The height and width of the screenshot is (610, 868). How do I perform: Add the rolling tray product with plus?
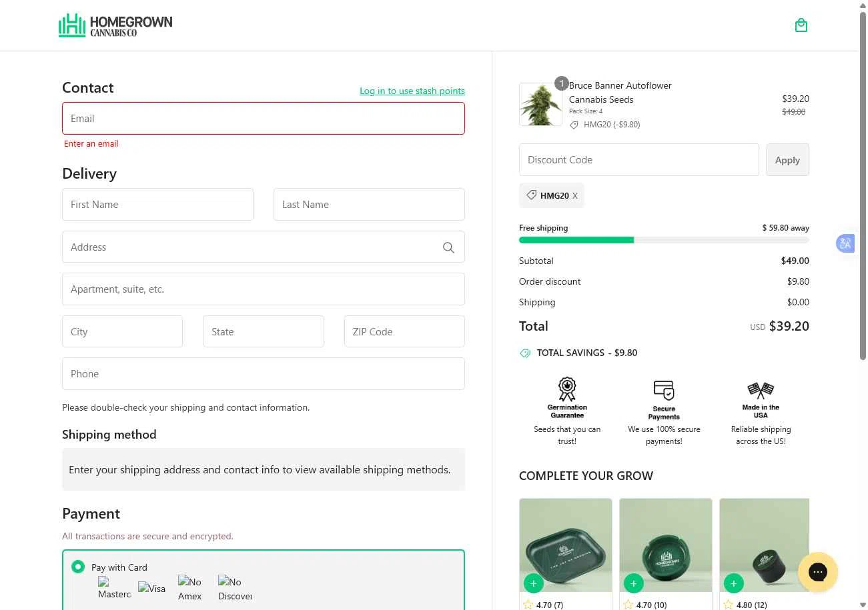click(x=534, y=583)
